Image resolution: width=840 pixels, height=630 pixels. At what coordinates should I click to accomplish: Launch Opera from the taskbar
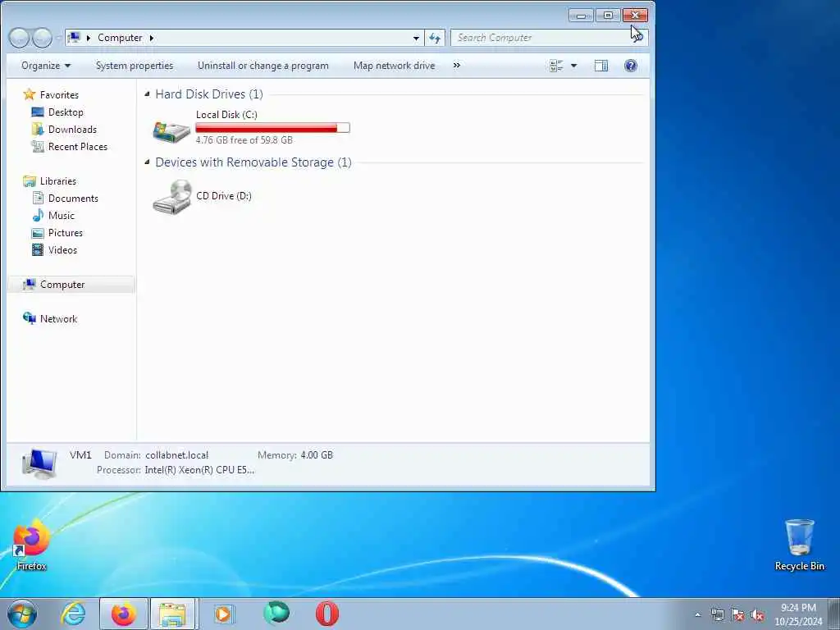(x=326, y=614)
